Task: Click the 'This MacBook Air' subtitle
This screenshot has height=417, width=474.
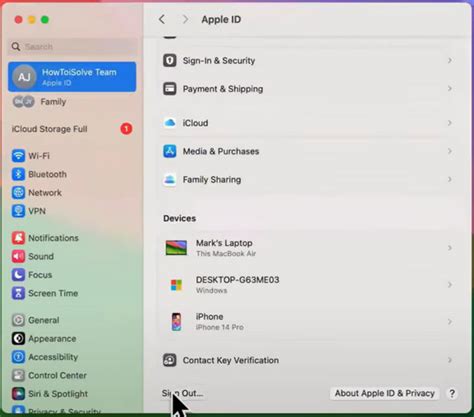Action: pos(226,254)
